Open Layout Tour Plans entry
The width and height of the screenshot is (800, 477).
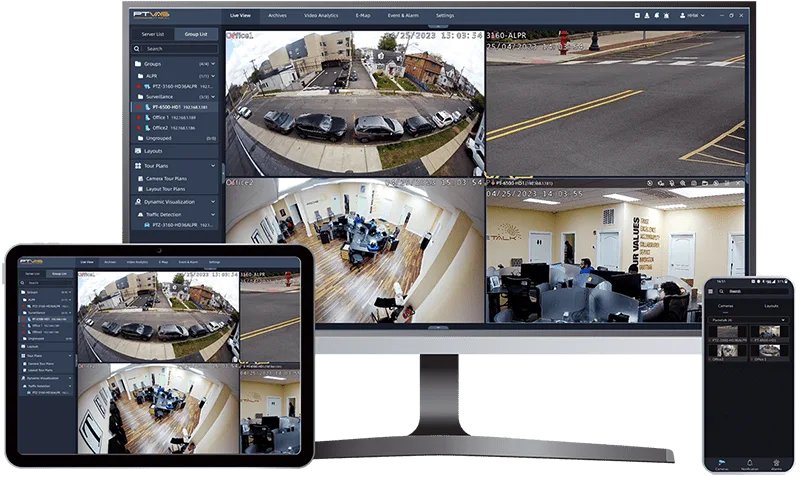(165, 189)
